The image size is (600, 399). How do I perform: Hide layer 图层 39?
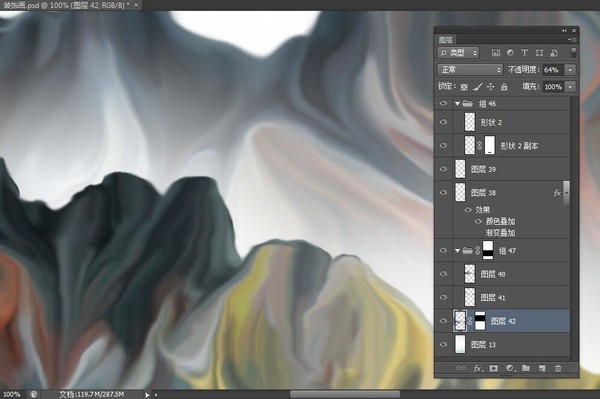click(x=443, y=169)
